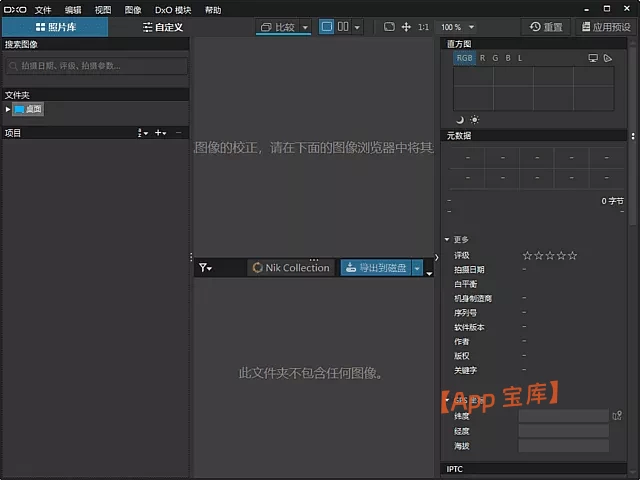Open the 编辑 menu
Screen dimensions: 640x480
click(x=73, y=10)
